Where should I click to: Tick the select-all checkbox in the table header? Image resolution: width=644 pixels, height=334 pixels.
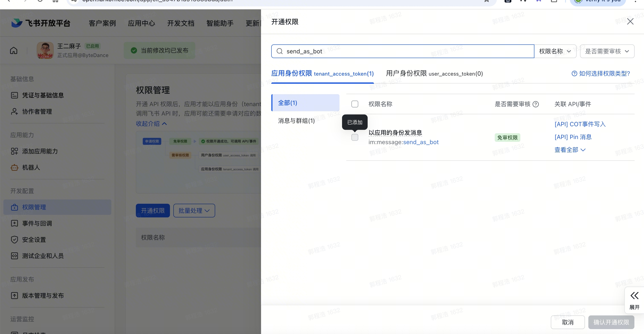355,104
